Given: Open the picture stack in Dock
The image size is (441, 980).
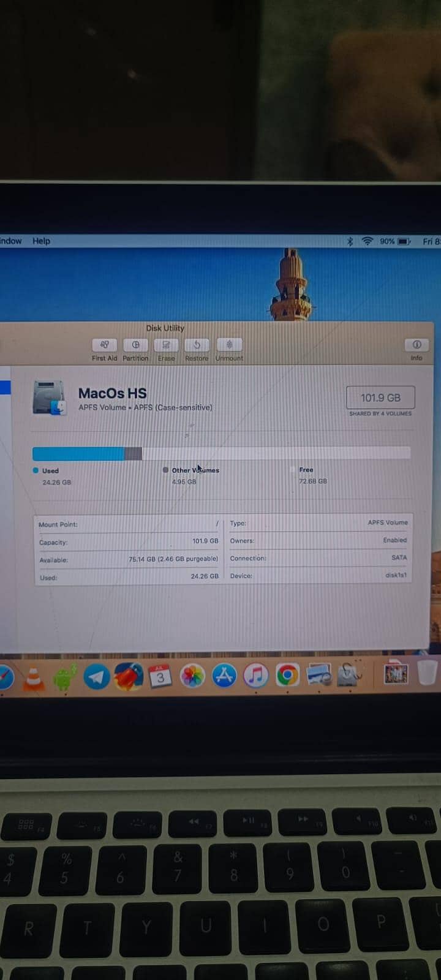Looking at the screenshot, I should (x=396, y=673).
